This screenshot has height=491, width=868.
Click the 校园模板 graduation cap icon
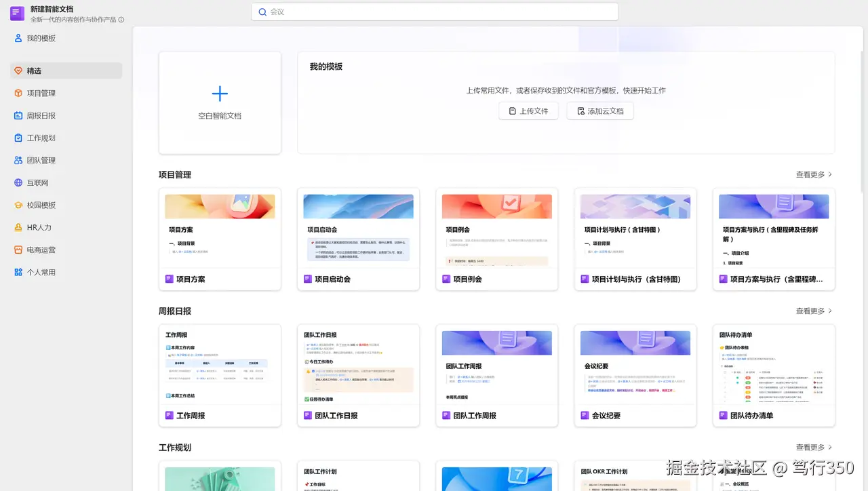pos(18,205)
